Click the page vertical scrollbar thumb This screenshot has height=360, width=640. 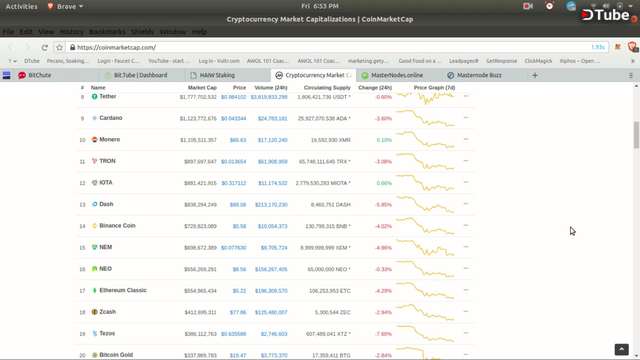[636, 136]
